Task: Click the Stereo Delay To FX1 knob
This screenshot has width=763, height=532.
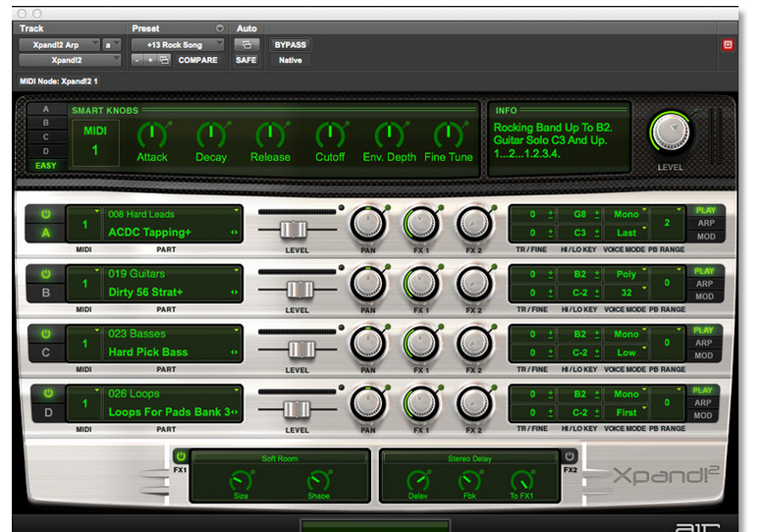Action: tap(521, 481)
